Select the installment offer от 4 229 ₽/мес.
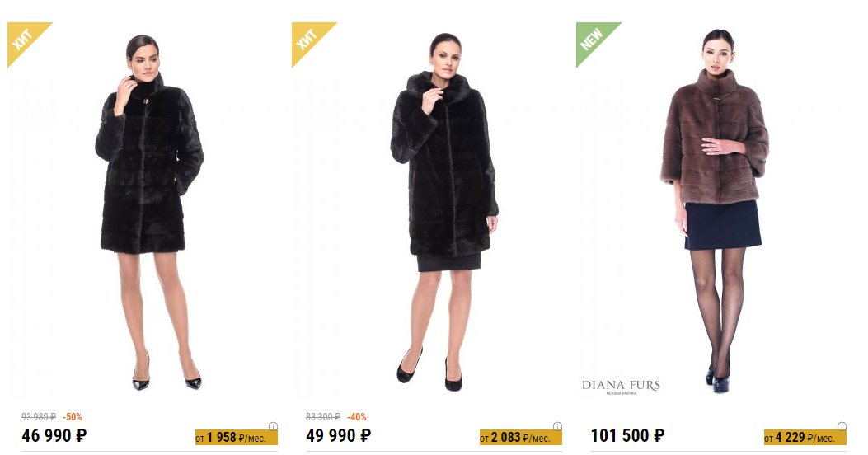Image resolution: width=868 pixels, height=455 pixels. 805,438
